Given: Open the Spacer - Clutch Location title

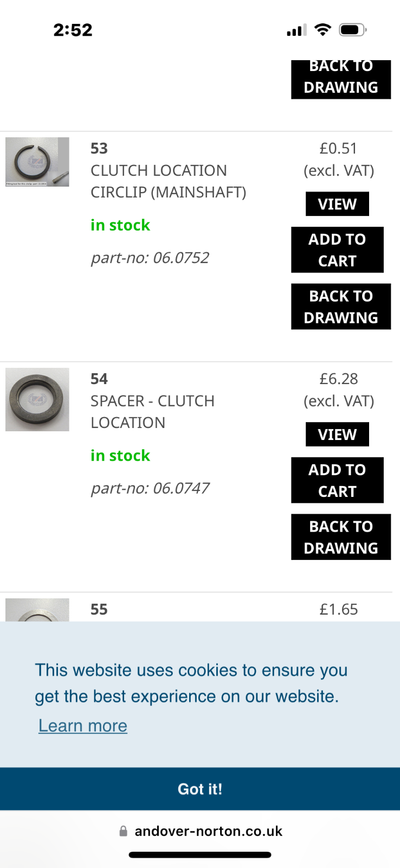Looking at the screenshot, I should (x=152, y=412).
